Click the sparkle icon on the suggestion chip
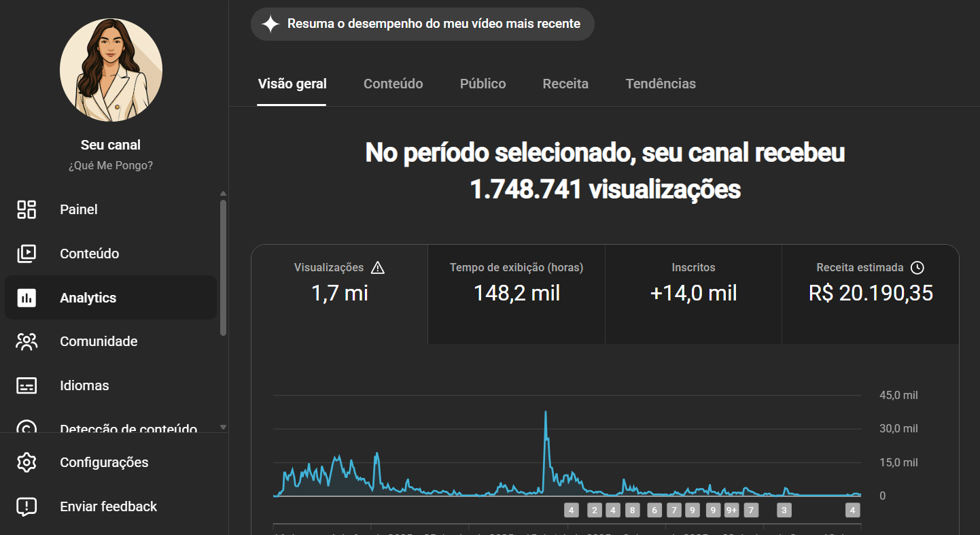 (270, 24)
